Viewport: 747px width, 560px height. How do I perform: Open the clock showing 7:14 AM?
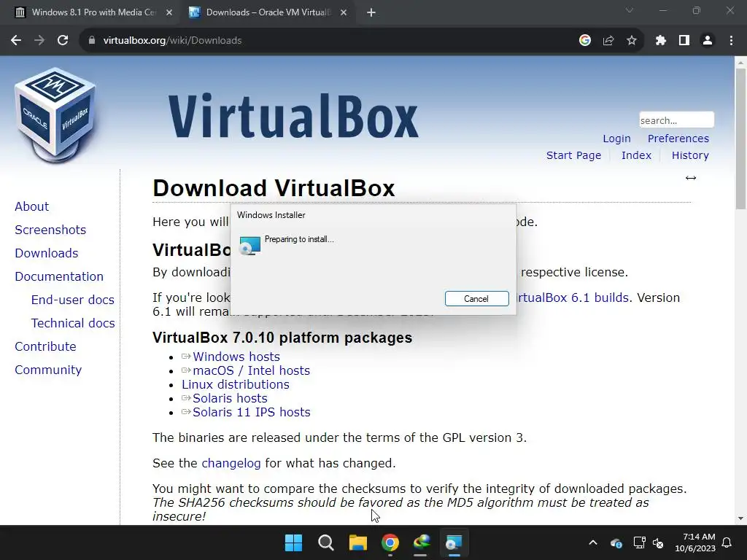tap(695, 542)
